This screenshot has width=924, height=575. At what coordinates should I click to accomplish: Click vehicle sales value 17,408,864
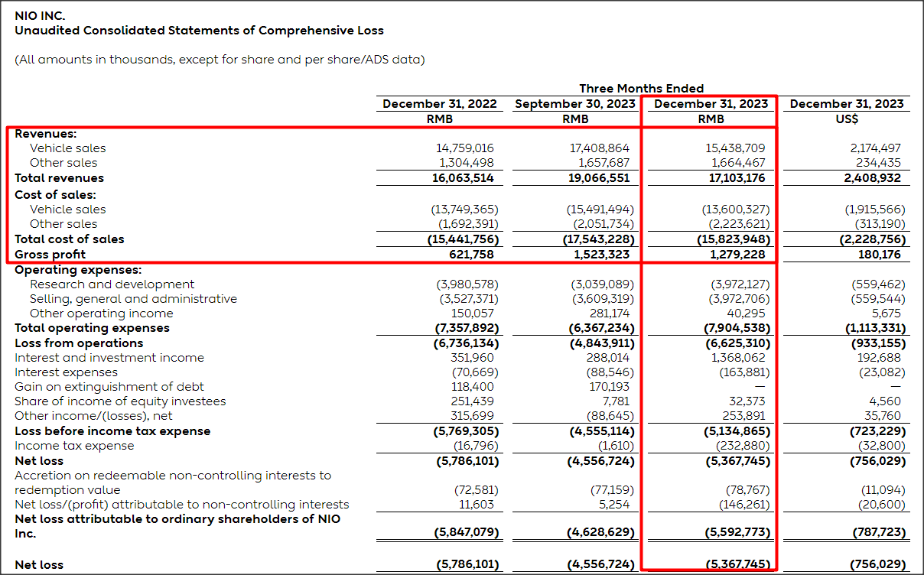pyautogui.click(x=598, y=148)
